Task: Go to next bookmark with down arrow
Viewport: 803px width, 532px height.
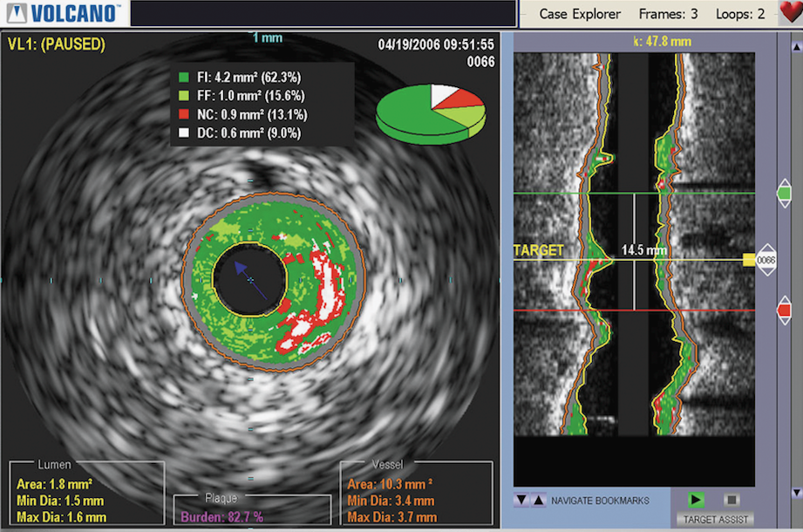Action: click(521, 500)
